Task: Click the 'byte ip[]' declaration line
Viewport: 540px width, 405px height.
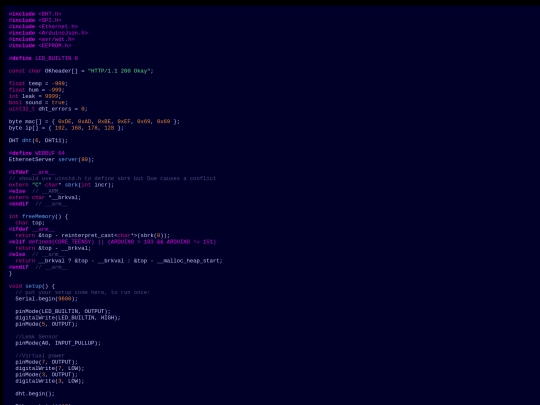Action: pyautogui.click(x=66, y=128)
